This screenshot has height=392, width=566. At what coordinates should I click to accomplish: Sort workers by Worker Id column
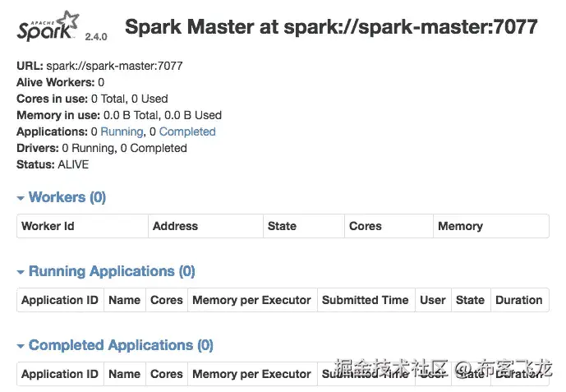click(83, 226)
